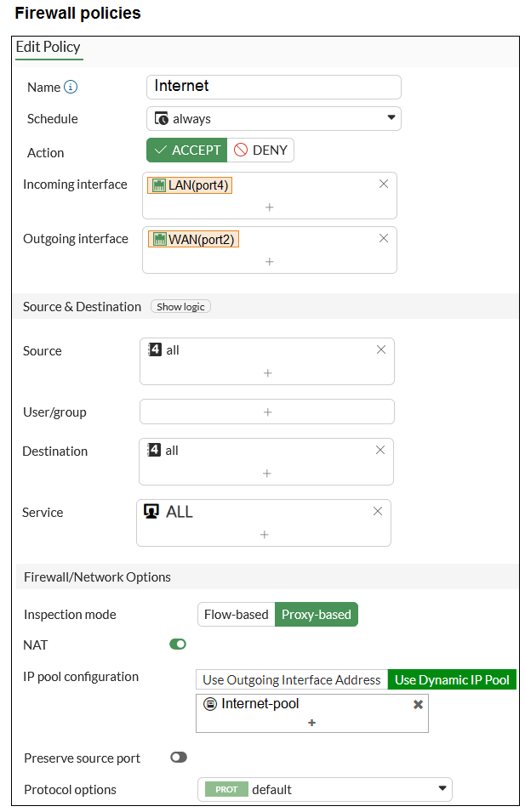Viewport: 525px width, 812px height.
Task: Click the ALL service icon
Action: (x=151, y=512)
